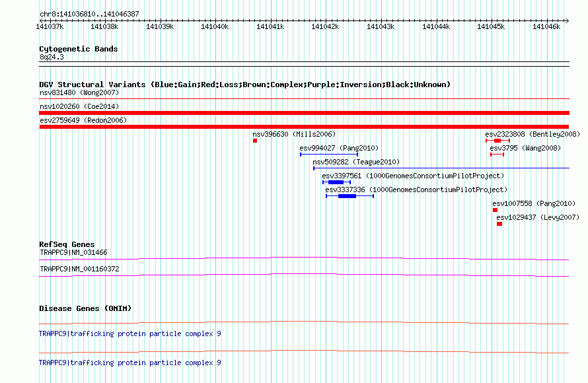Open first TRAPPC9 trafficking protein particle complex link
Image resolution: width=588 pixels, height=383 pixels.
point(129,333)
